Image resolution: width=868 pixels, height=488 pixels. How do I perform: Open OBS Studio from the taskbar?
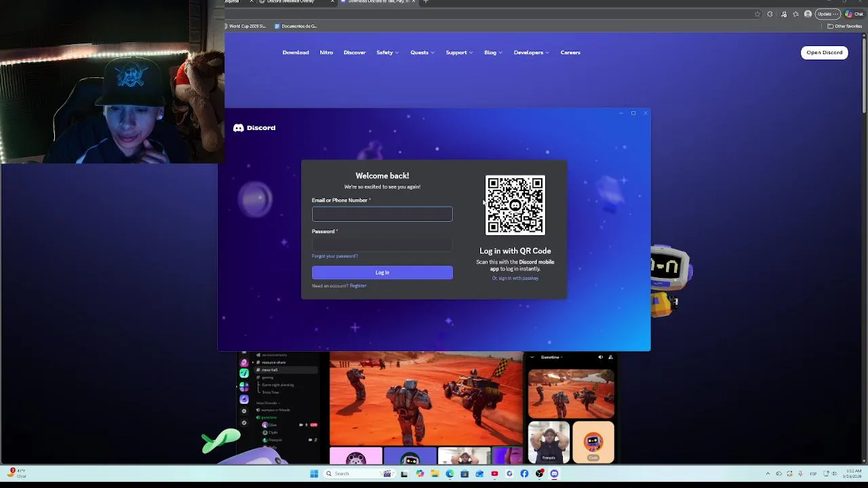(539, 474)
